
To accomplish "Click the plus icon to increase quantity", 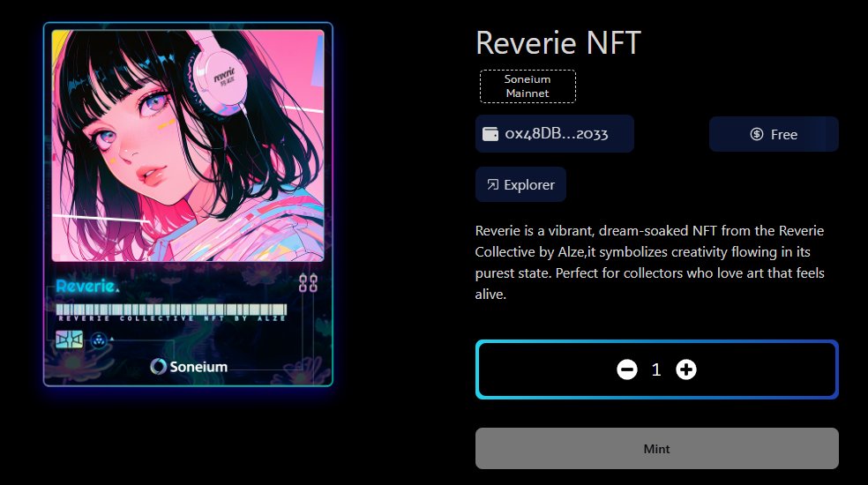I will 686,369.
